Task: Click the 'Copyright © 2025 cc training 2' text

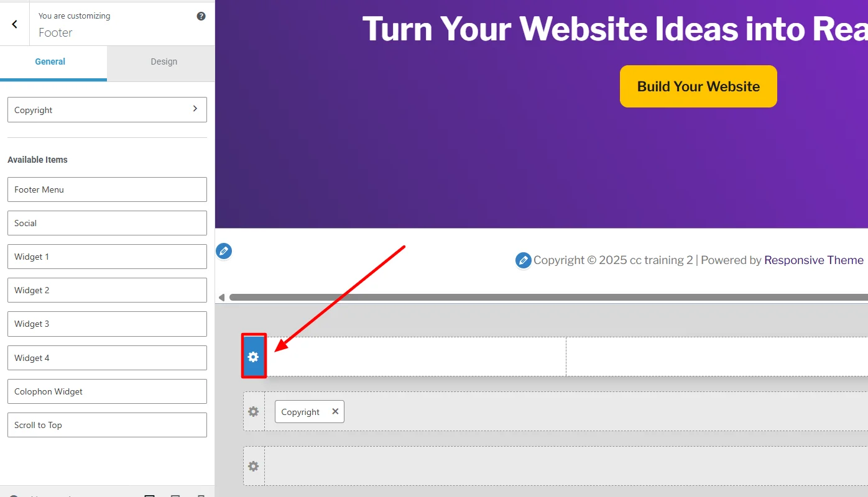Action: coord(613,260)
